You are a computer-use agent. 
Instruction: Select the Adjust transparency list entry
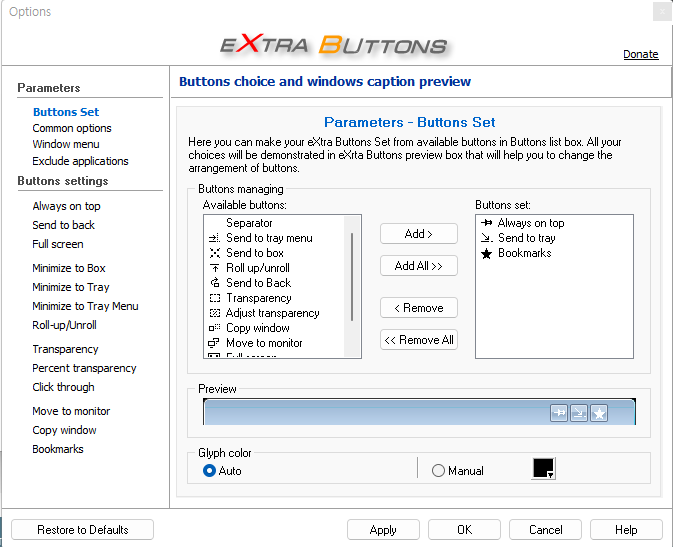[x=272, y=313]
